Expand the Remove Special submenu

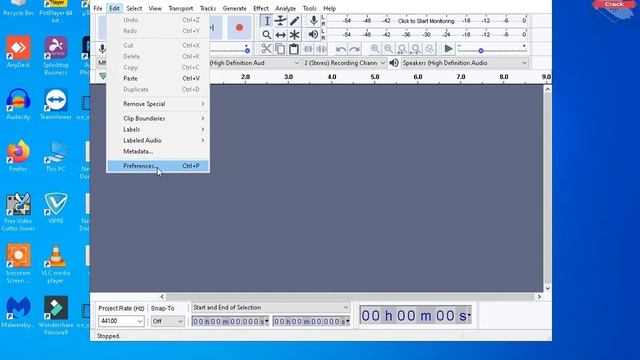pos(158,104)
